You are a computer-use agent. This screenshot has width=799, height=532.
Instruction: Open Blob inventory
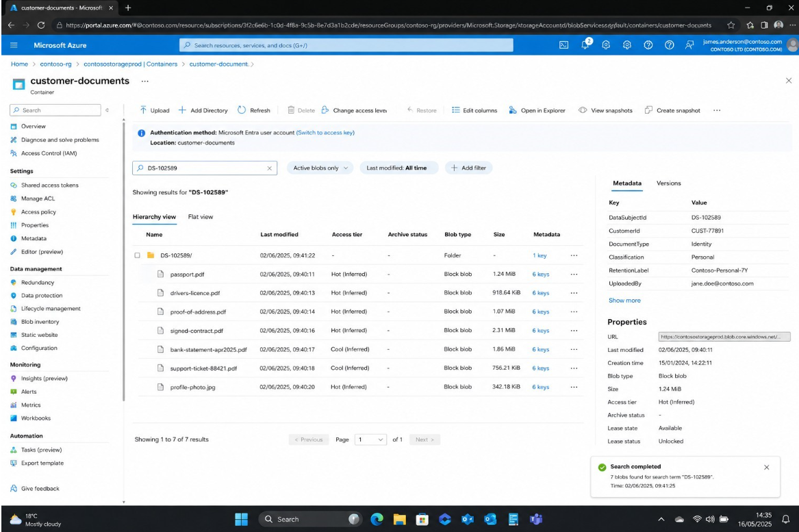[40, 322]
